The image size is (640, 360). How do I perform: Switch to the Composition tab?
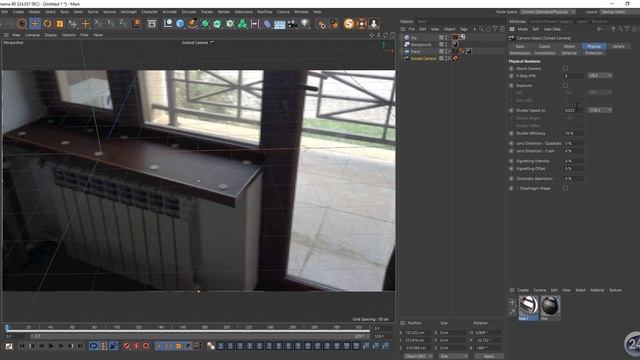(544, 53)
